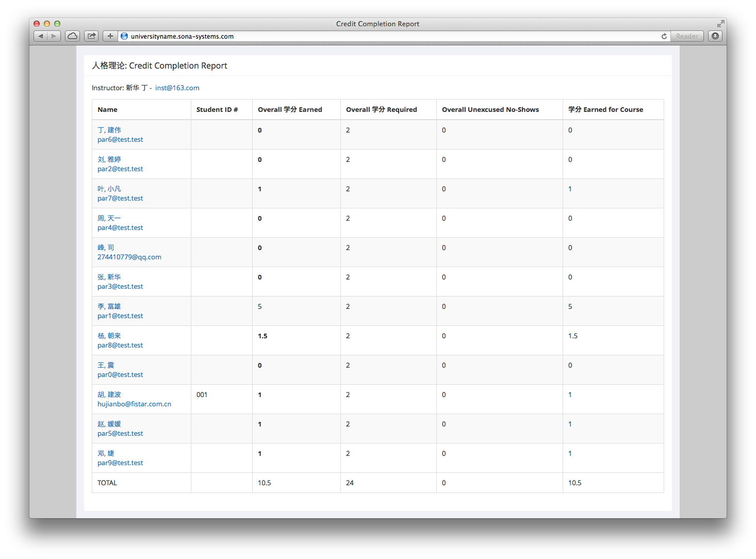
Task: Enter full screen with the window's arrows icon
Action: 720,24
